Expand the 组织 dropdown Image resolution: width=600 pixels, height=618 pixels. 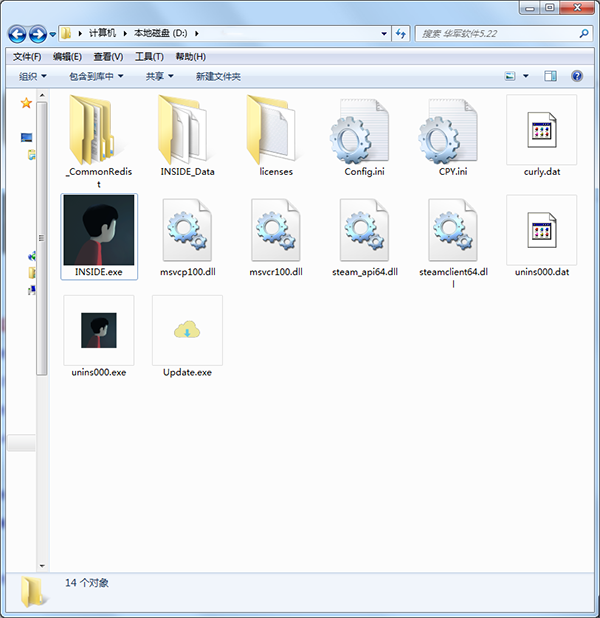coord(33,76)
